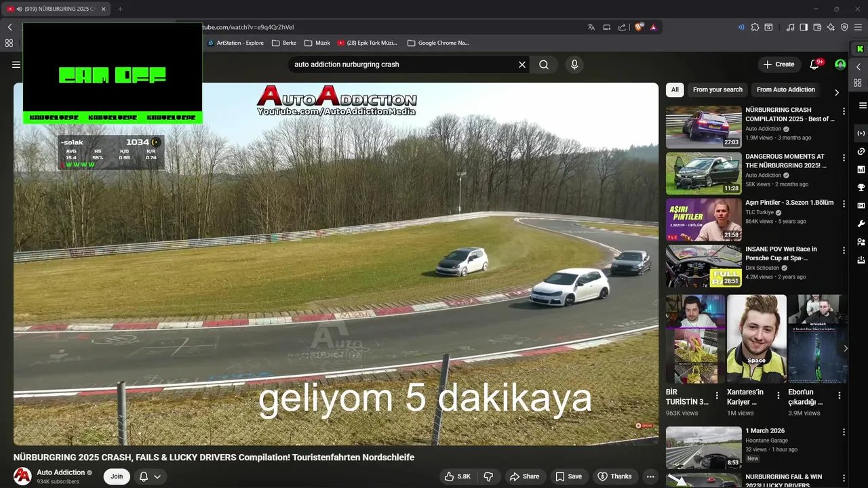Image resolution: width=868 pixels, height=488 pixels.
Task: Open the 'BİR TURİSTİN' Shorts thumbnail
Action: click(x=696, y=339)
